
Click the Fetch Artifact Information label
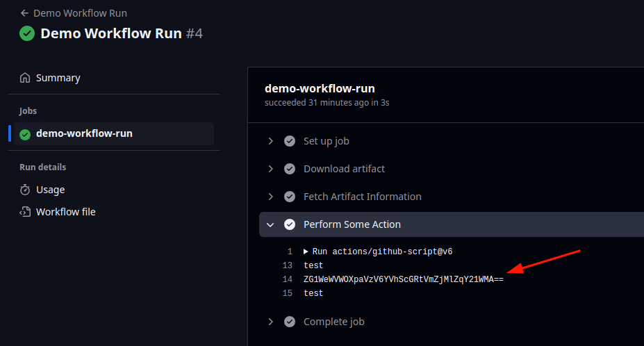coord(362,197)
